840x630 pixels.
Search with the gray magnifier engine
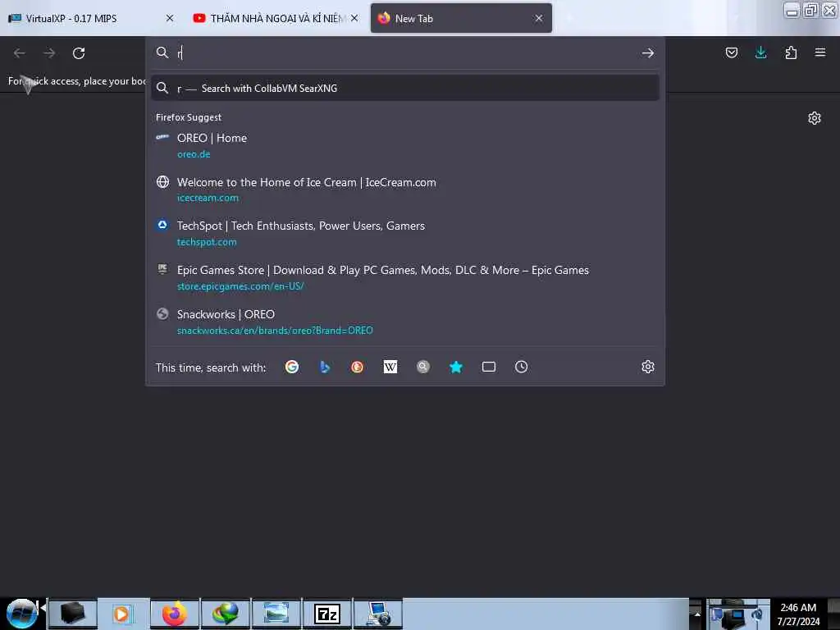tap(423, 367)
